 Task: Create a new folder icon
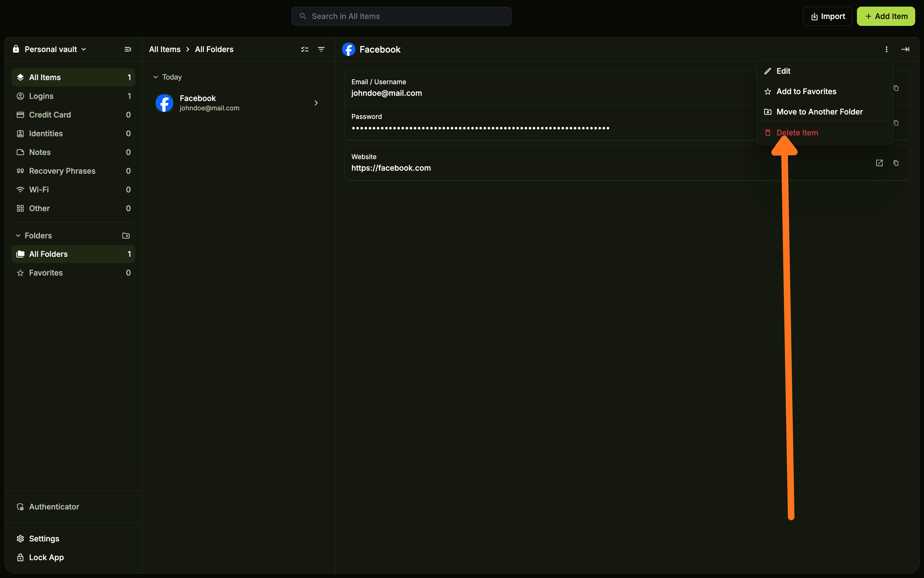(x=126, y=236)
